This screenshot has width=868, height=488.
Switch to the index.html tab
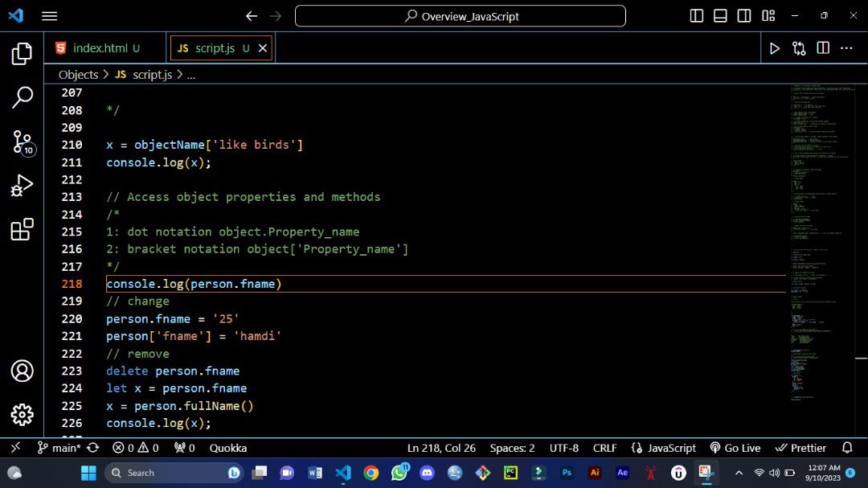[x=105, y=48]
